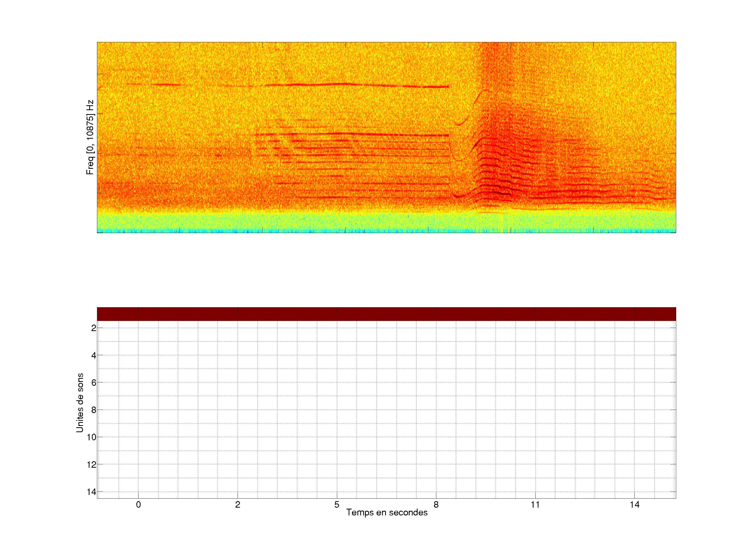Image resolution: width=747 pixels, height=560 pixels.
Task: Click the topmost long horizontal red line in the spectrogram
Action: coord(338,84)
